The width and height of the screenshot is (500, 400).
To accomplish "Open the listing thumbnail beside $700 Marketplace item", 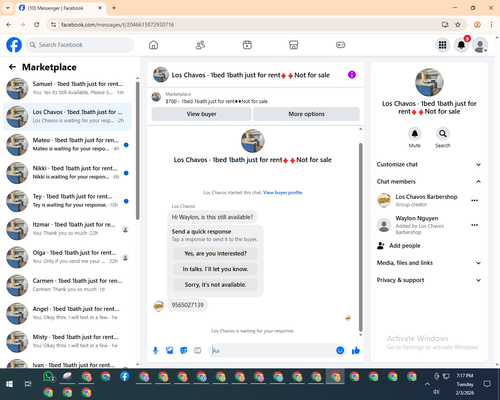I will coord(156,97).
